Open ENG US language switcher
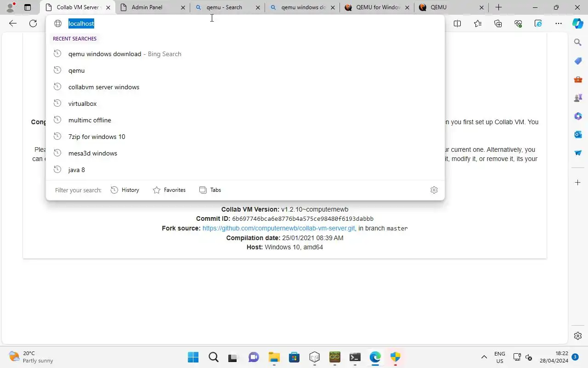588x368 pixels. tap(499, 357)
